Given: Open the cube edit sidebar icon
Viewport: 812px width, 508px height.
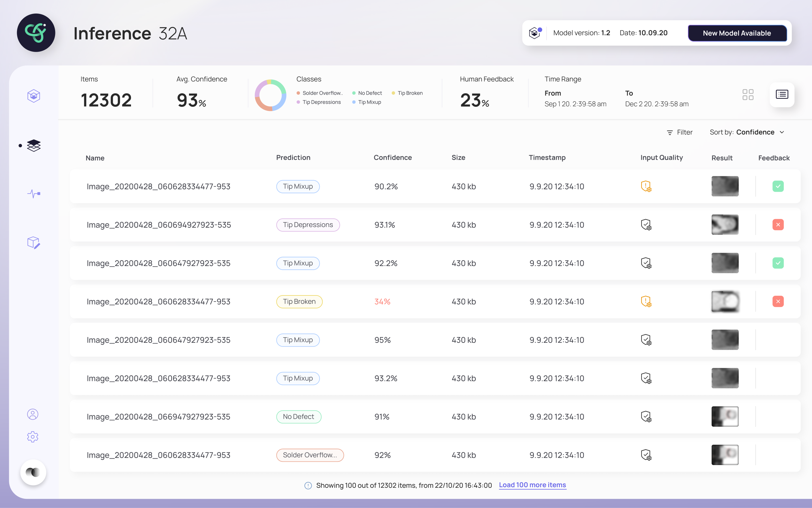Looking at the screenshot, I should point(33,242).
